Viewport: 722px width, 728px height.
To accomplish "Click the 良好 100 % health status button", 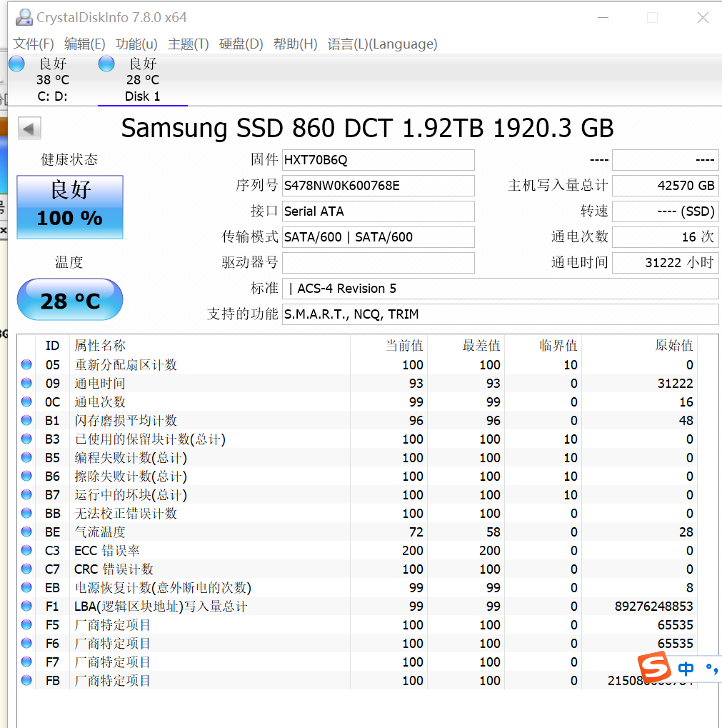I will [70, 207].
